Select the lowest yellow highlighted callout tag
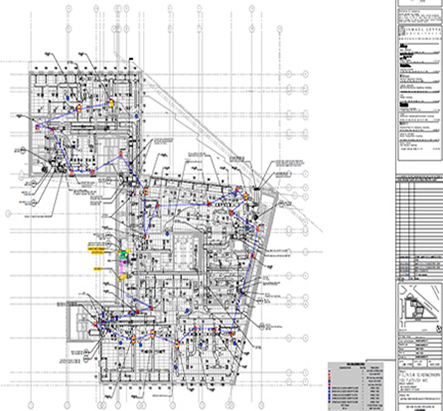This screenshot has height=411, width=443. pos(98,269)
